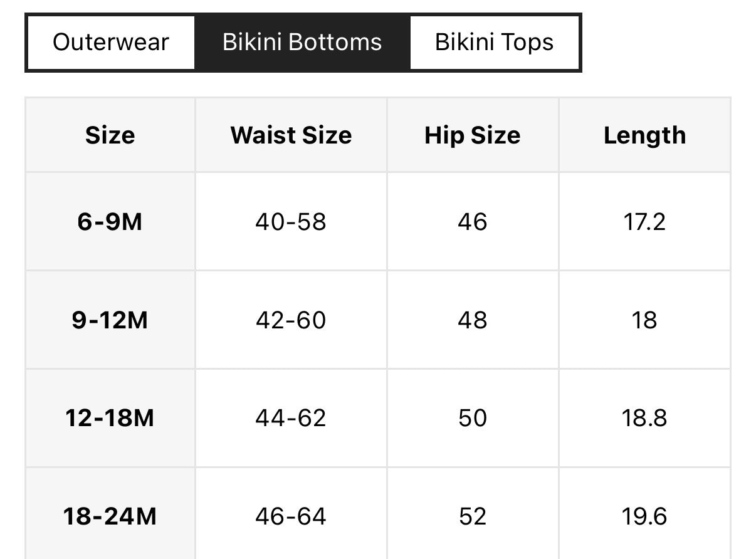The width and height of the screenshot is (756, 559).
Task: Click the Waist Size column header
Action: pyautogui.click(x=291, y=135)
